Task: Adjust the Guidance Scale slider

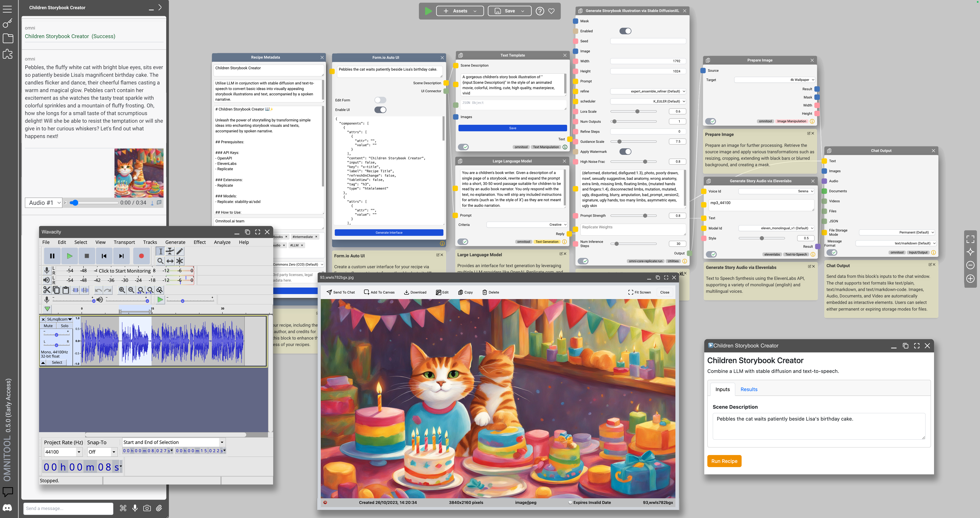Action: pyautogui.click(x=619, y=141)
